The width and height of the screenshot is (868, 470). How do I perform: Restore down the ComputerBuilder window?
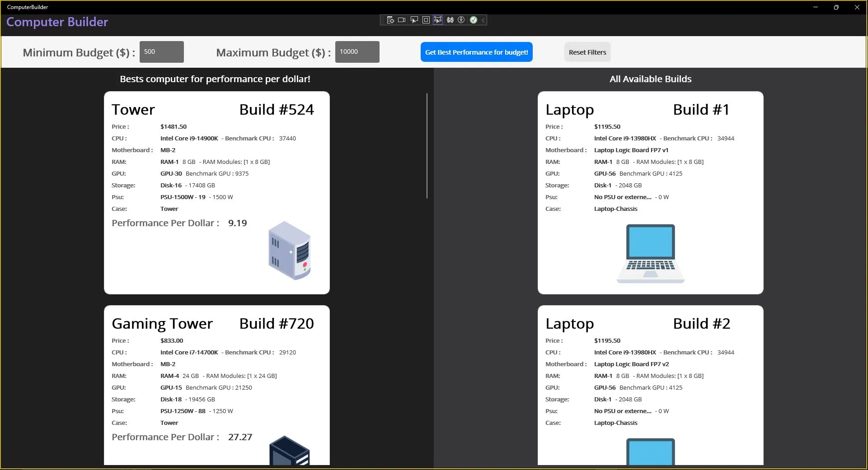(836, 7)
